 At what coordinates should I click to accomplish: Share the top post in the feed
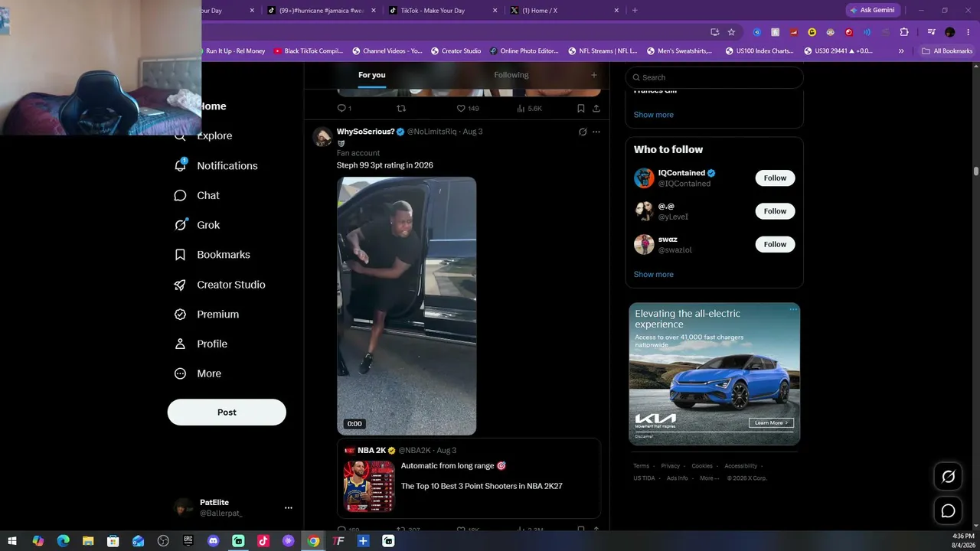point(596,109)
